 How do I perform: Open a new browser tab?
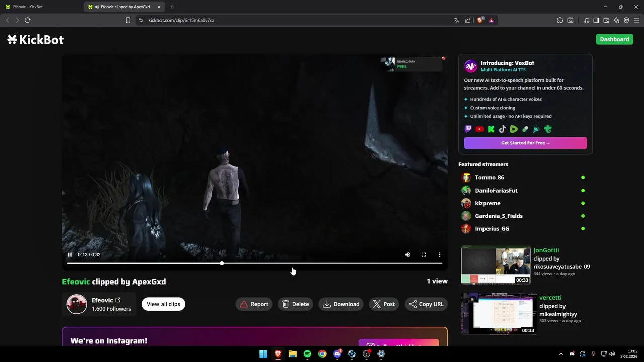172,7
